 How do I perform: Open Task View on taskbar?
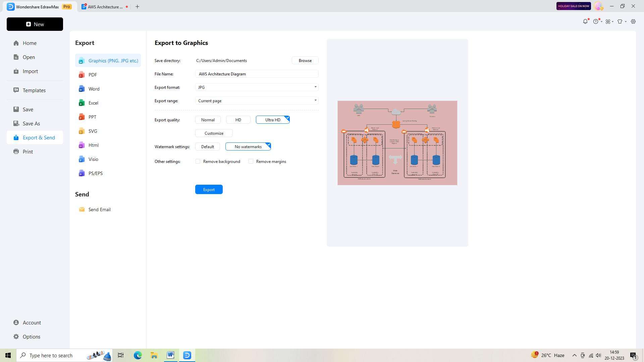[x=121, y=355]
